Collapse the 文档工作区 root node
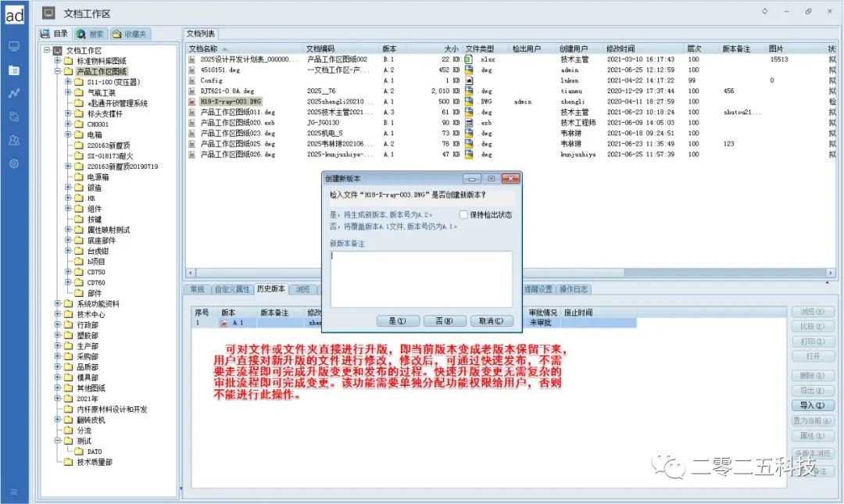Viewport: 844px width, 504px height. click(48, 50)
